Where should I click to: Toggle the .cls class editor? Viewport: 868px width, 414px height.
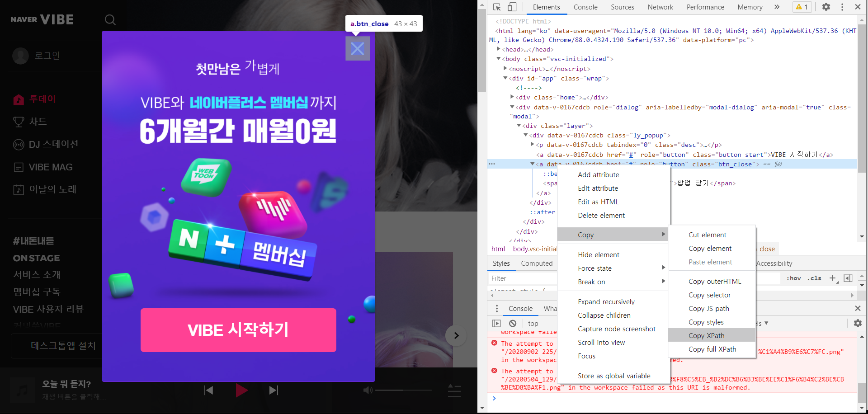pyautogui.click(x=815, y=278)
